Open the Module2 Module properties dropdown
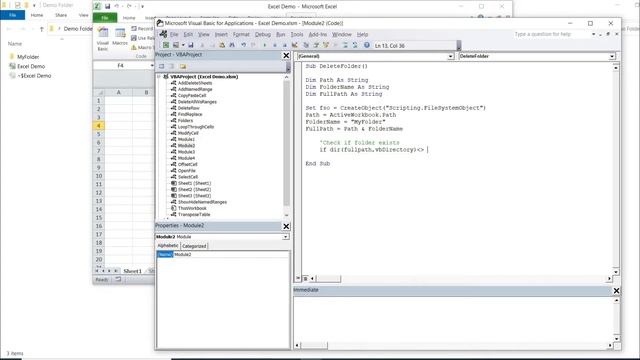The width and height of the screenshot is (640, 360). 286,237
